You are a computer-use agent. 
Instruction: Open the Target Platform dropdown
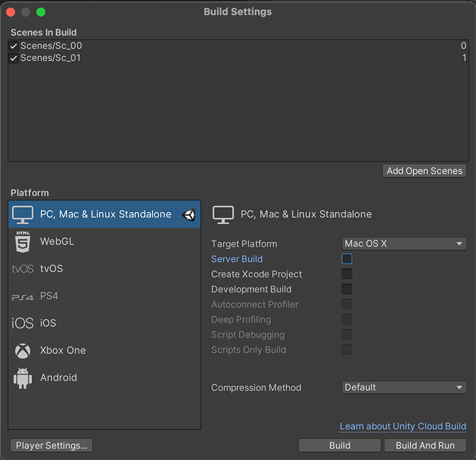pyautogui.click(x=405, y=244)
